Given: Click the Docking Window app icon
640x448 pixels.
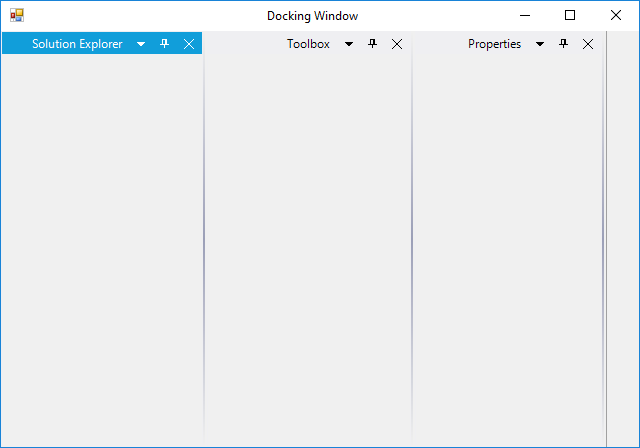Looking at the screenshot, I should [17, 16].
